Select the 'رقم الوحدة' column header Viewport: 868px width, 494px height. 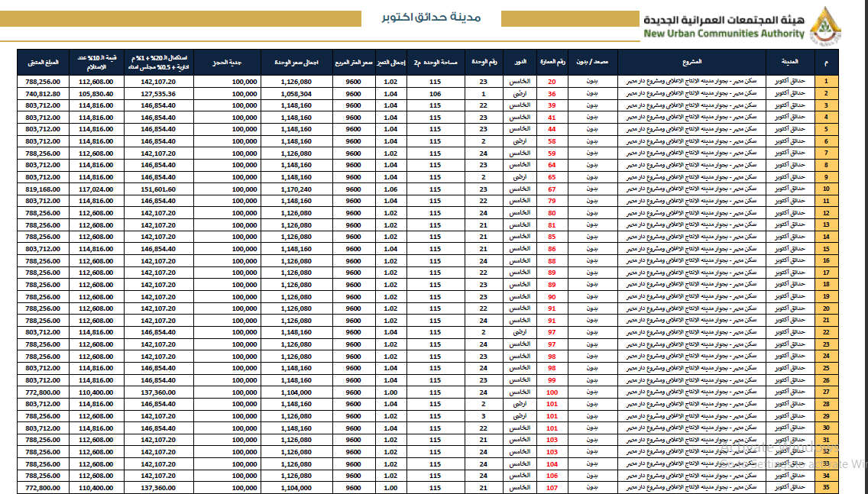tap(484, 63)
